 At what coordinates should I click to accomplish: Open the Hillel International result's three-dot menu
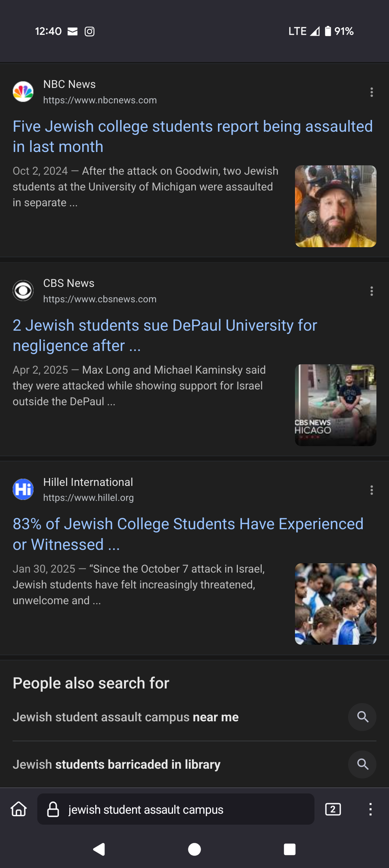pyautogui.click(x=372, y=490)
